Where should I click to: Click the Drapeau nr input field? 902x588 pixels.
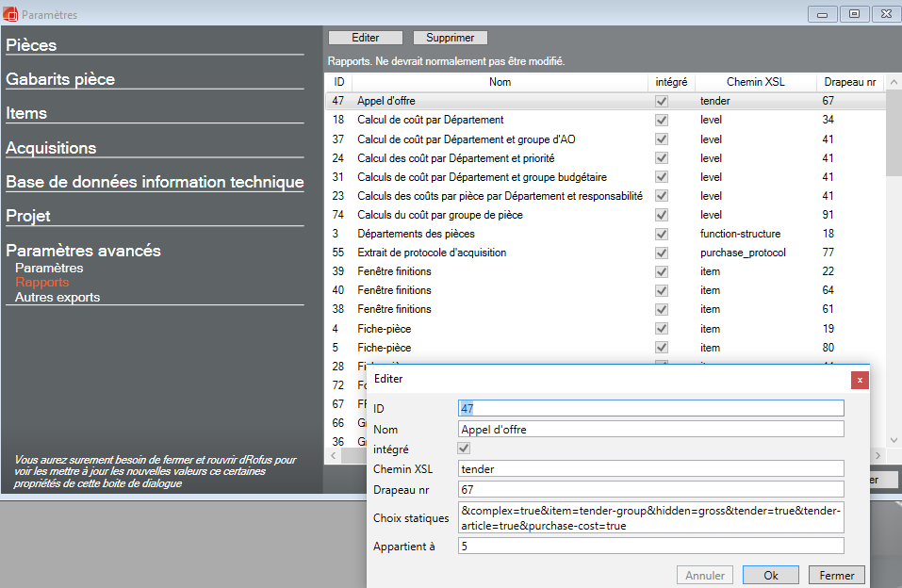(650, 489)
